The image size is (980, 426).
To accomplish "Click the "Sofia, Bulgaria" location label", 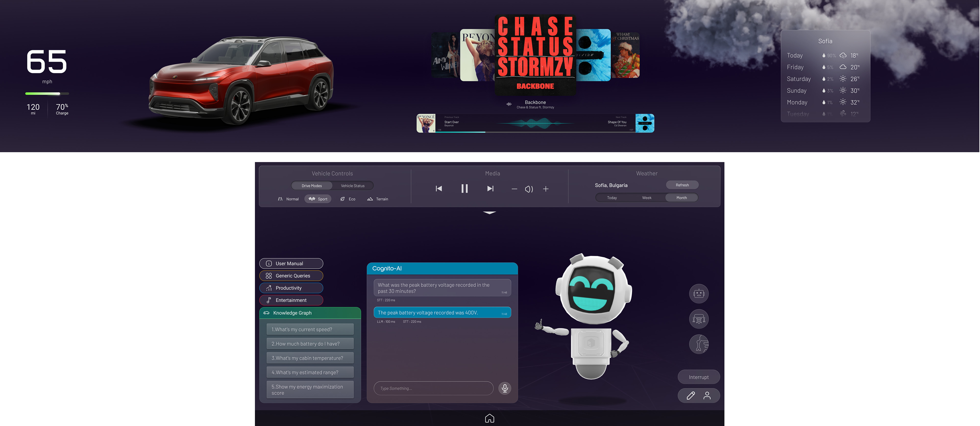I will coord(611,185).
